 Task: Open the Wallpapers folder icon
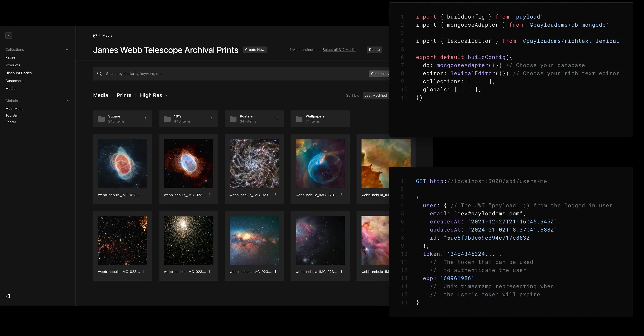point(299,119)
